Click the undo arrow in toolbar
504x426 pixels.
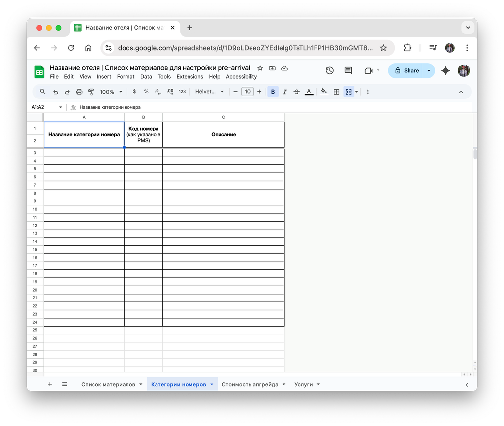(x=55, y=92)
